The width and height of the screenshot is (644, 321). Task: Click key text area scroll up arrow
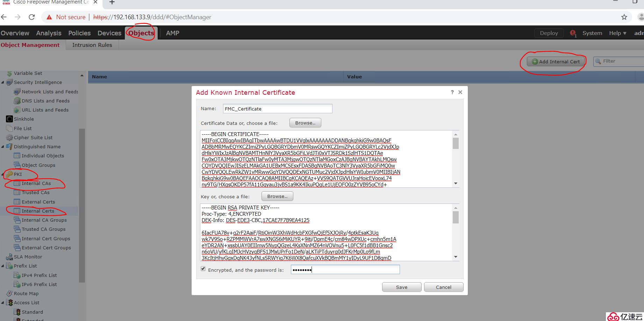coord(456,208)
